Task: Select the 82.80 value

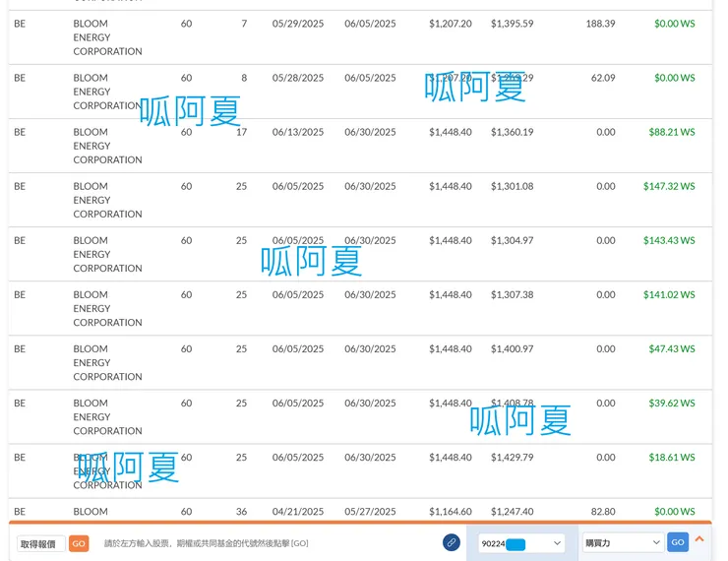Action: (x=603, y=512)
